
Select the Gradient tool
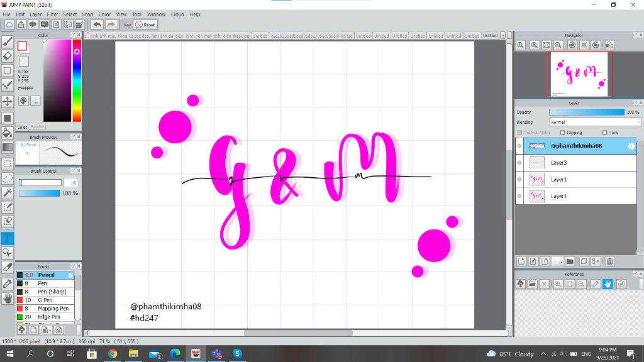[8, 147]
